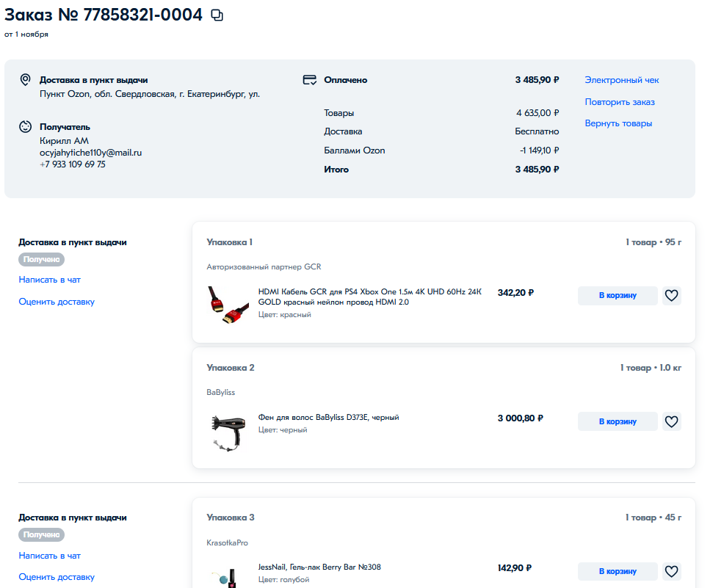The width and height of the screenshot is (724, 588).
Task: Click recipient name Кирилл АМ
Action: tap(64, 141)
